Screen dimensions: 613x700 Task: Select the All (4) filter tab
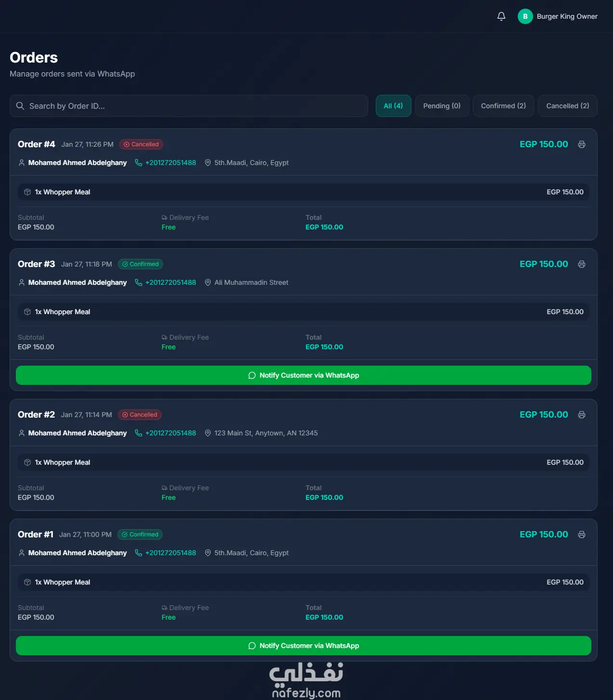393,106
